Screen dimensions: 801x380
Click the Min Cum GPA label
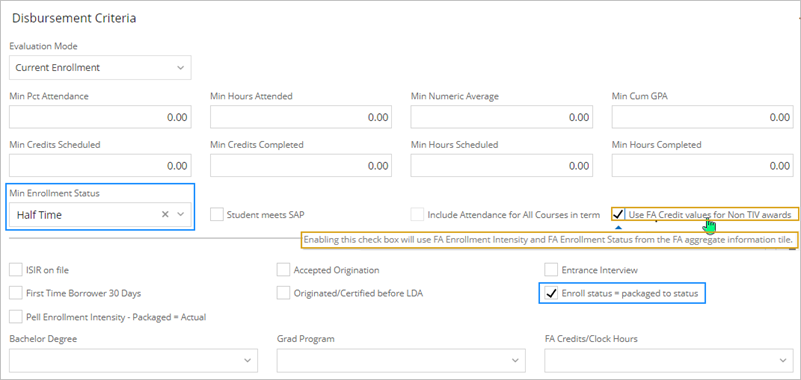(640, 96)
